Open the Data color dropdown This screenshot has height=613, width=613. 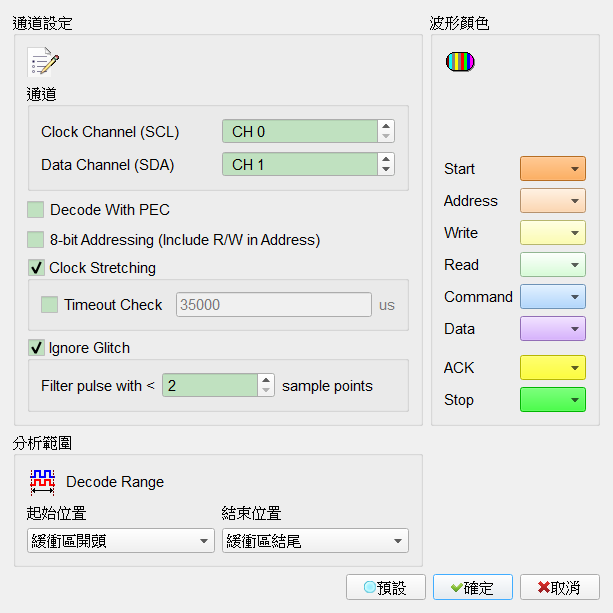(553, 329)
